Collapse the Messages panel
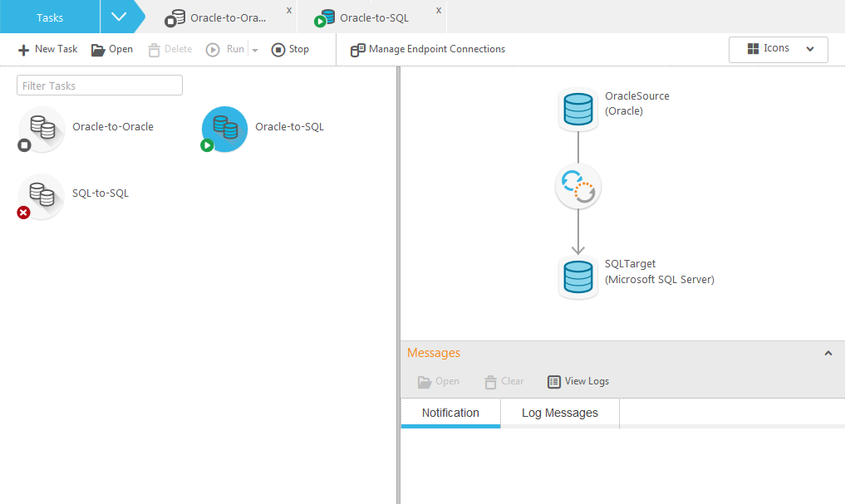 tap(828, 352)
